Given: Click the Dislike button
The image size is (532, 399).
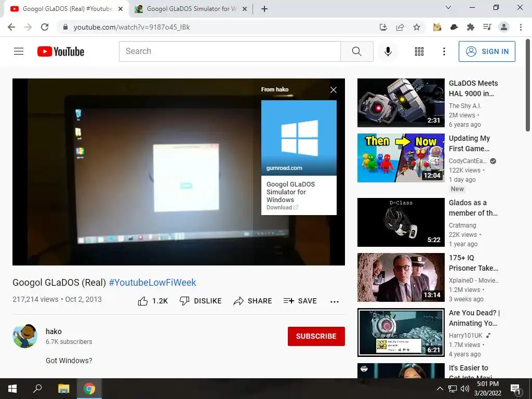Looking at the screenshot, I should (x=201, y=301).
